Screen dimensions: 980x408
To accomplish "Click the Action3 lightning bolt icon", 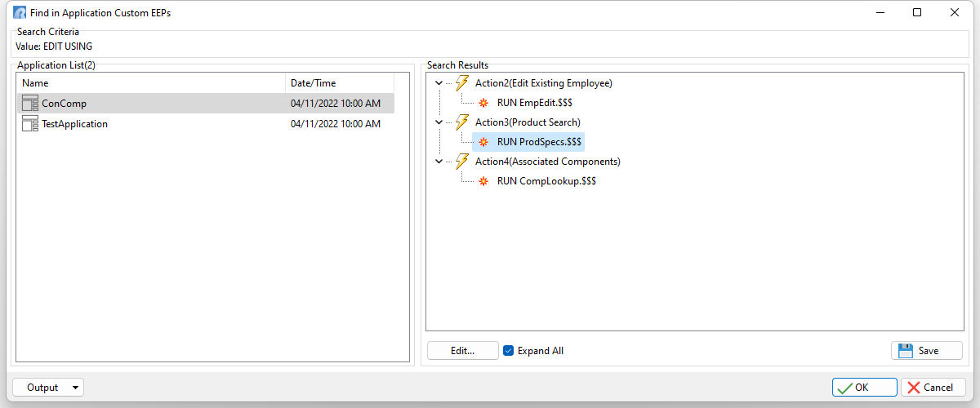I will pos(462,122).
